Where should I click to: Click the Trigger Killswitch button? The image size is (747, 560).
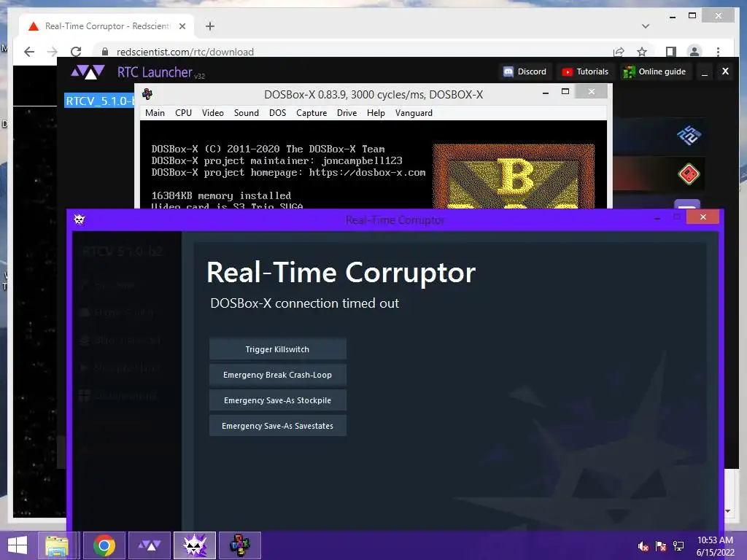tap(278, 349)
